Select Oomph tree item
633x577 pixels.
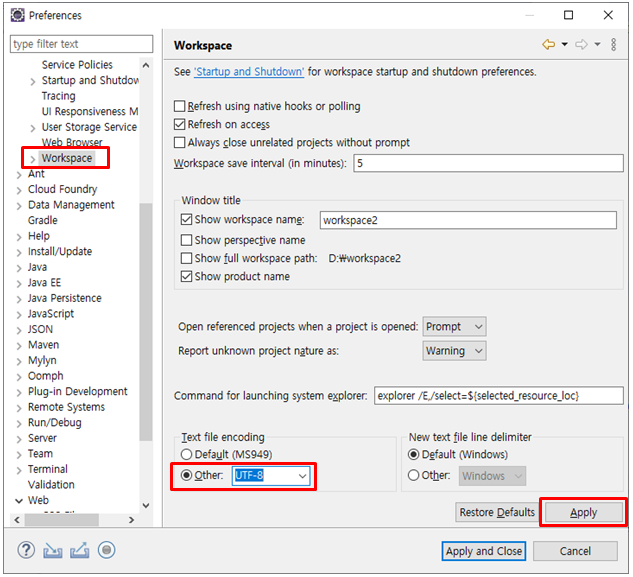(x=46, y=376)
